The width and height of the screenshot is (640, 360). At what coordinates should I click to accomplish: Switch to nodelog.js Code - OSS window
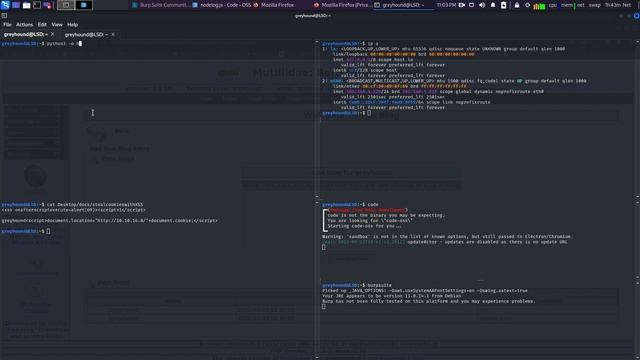coord(222,5)
